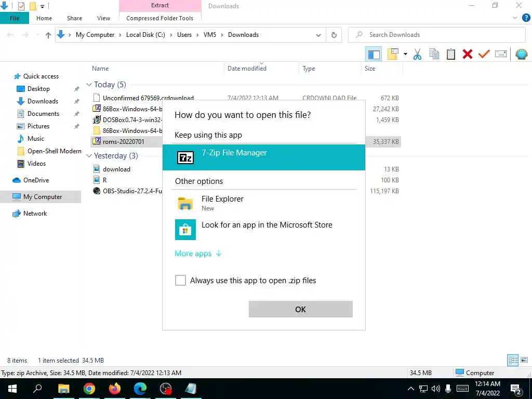Select the Unconfirmed 679569.crdownload file
The image size is (532, 399).
click(x=148, y=98)
